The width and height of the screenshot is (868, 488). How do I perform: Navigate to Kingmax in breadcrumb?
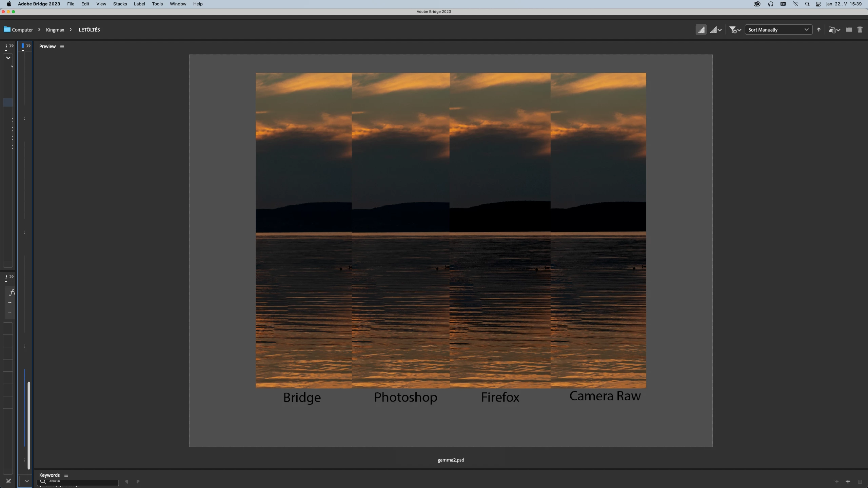tap(55, 30)
